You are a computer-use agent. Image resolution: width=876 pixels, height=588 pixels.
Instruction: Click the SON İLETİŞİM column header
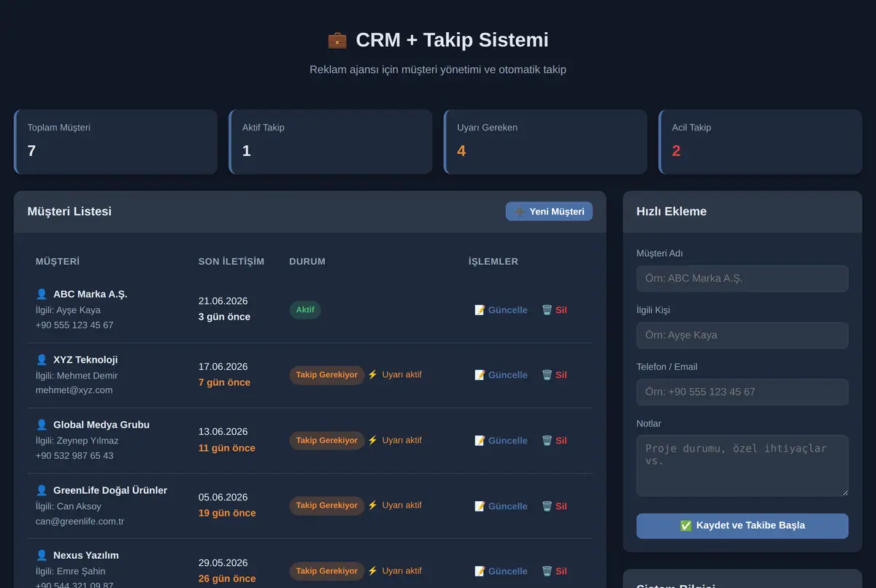[231, 261]
